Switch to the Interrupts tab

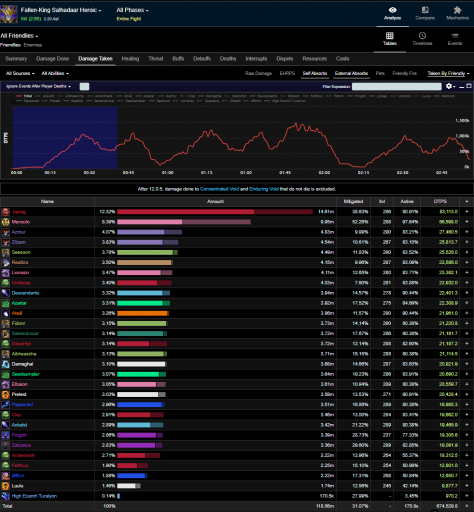[x=256, y=59]
